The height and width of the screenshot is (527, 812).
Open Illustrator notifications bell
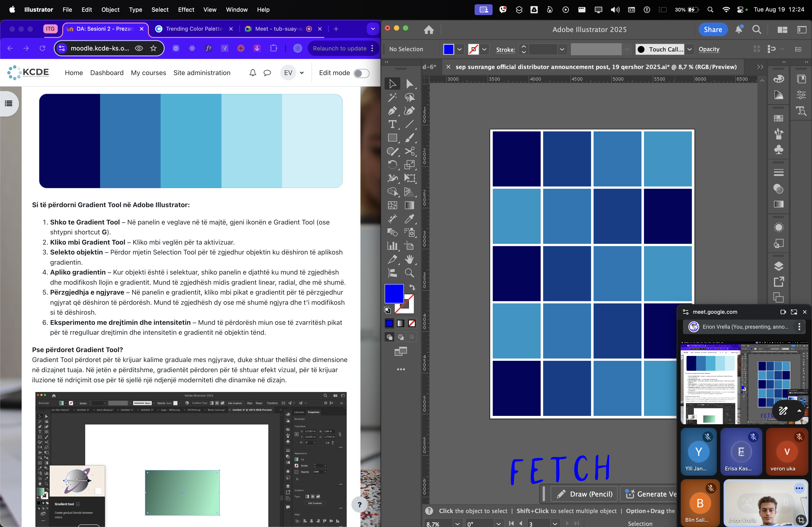point(739,30)
